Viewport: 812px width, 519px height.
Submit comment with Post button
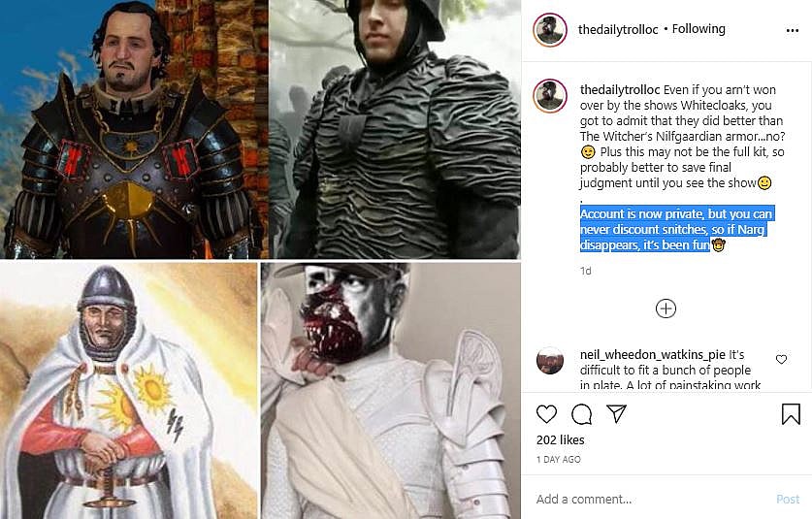pos(788,499)
